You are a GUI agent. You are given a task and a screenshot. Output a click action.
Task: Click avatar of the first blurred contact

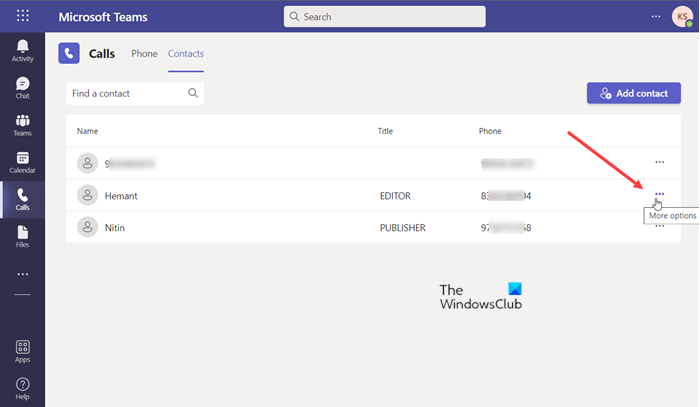click(88, 163)
